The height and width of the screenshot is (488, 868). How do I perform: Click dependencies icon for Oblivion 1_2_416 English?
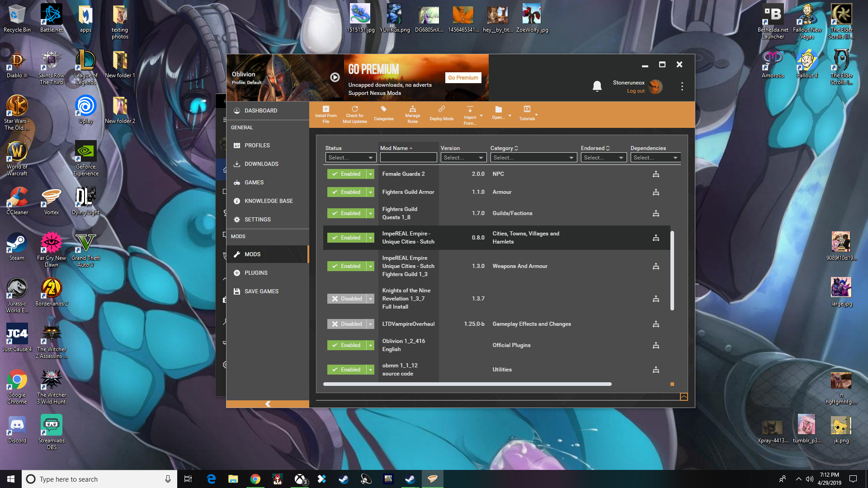pos(656,345)
